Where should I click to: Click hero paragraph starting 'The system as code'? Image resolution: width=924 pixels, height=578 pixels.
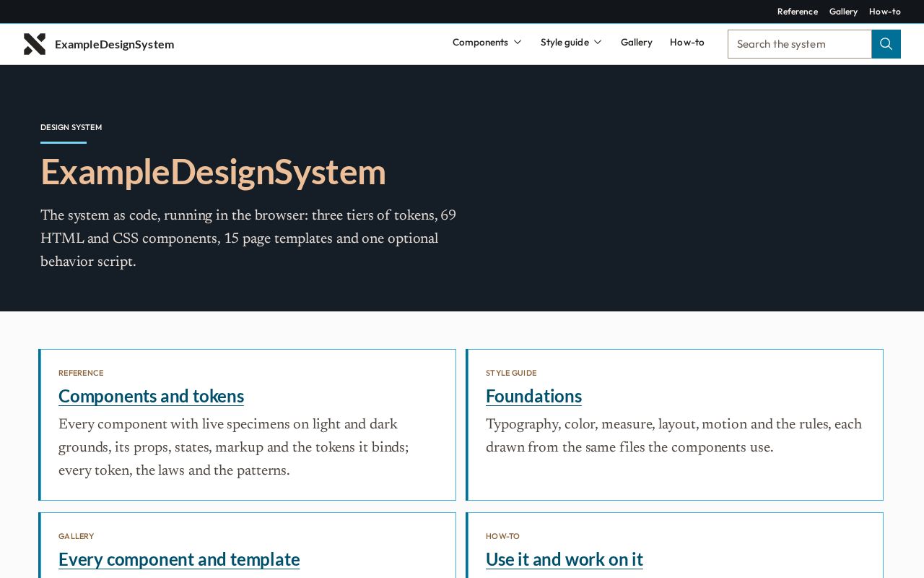(248, 239)
